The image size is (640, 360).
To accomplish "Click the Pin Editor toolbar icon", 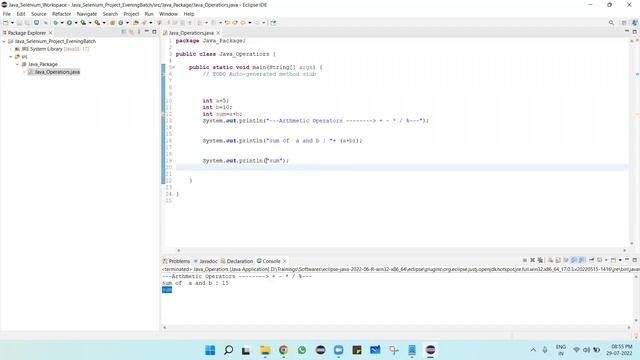I will 273,23.
